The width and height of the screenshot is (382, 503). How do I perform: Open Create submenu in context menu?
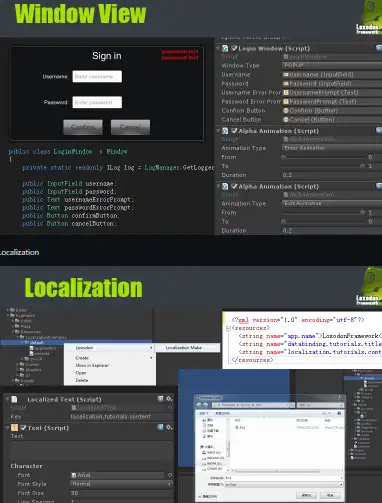pos(110,358)
